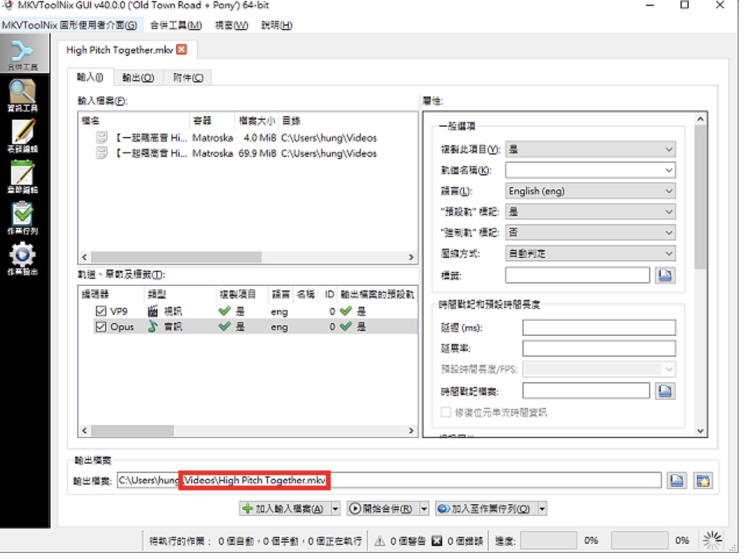Toggle the fix bitstream timing info checkbox
Image resolution: width=752 pixels, height=560 pixels.
[446, 412]
